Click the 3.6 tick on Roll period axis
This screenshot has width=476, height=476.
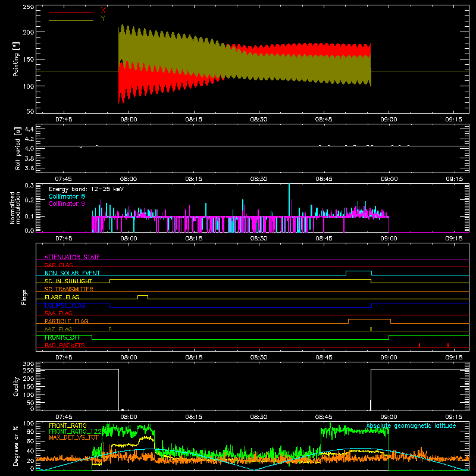coord(29,168)
